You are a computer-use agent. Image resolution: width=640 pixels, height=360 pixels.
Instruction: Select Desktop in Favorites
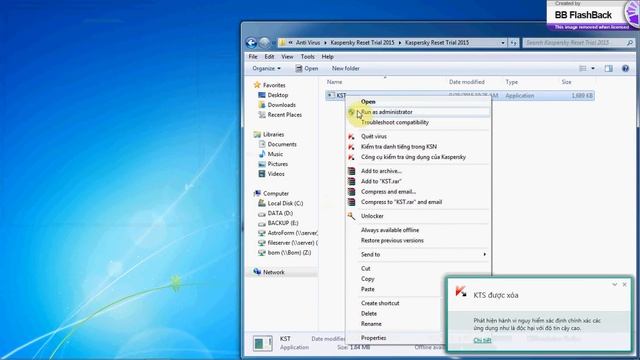pyautogui.click(x=278, y=95)
